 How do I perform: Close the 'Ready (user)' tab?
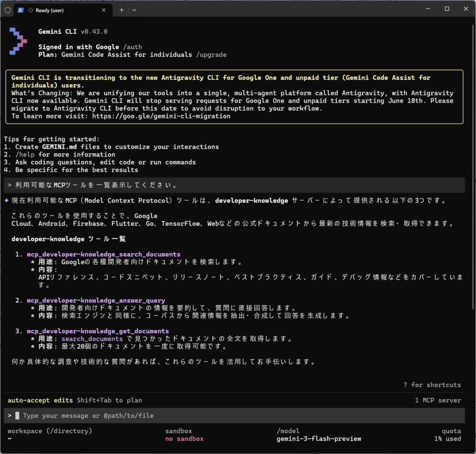104,10
